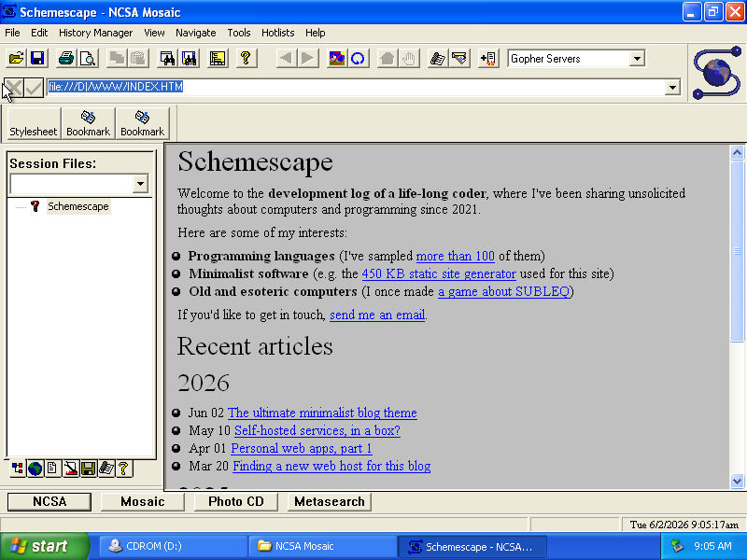Follow the 'more than 100' link
The image size is (747, 560).
455,256
